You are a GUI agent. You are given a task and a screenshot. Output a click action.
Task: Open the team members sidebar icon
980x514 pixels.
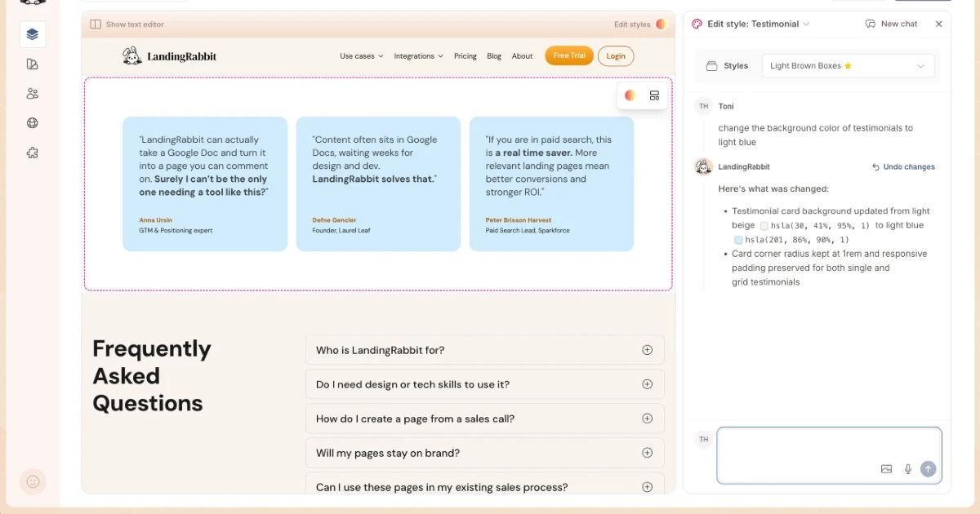coord(33,94)
